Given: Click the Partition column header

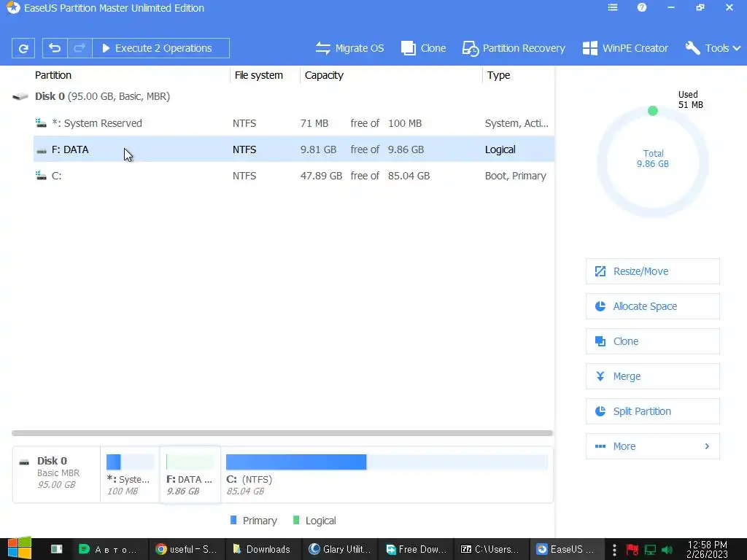Looking at the screenshot, I should [53, 75].
